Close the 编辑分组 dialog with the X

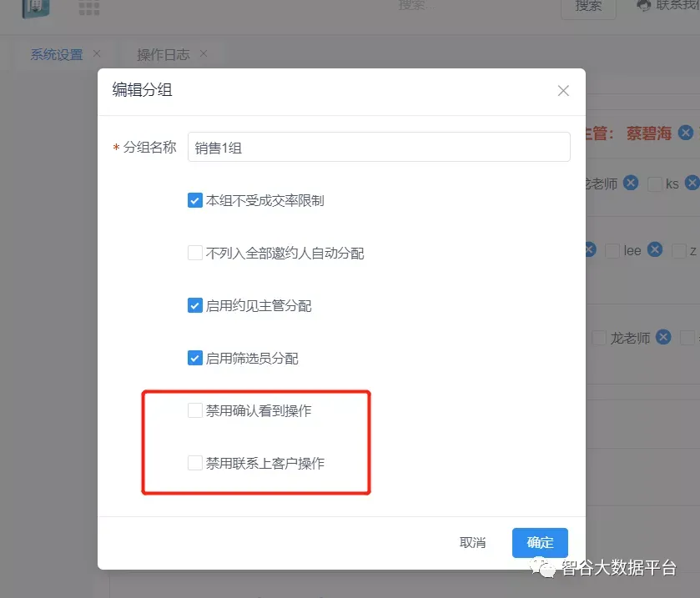[x=563, y=91]
